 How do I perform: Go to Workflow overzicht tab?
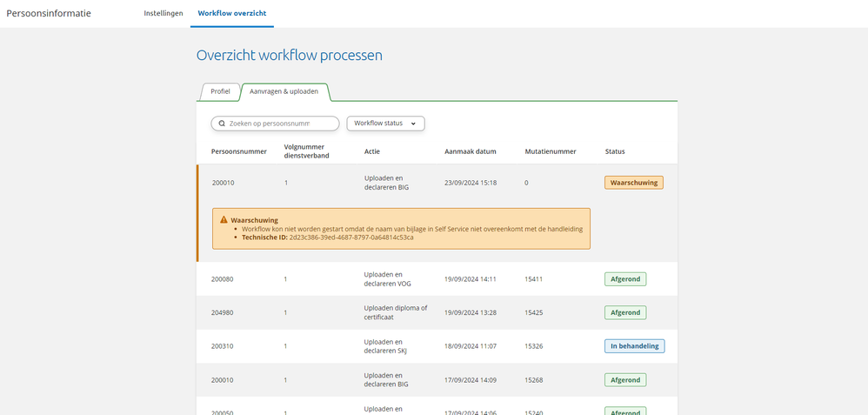[x=231, y=14]
